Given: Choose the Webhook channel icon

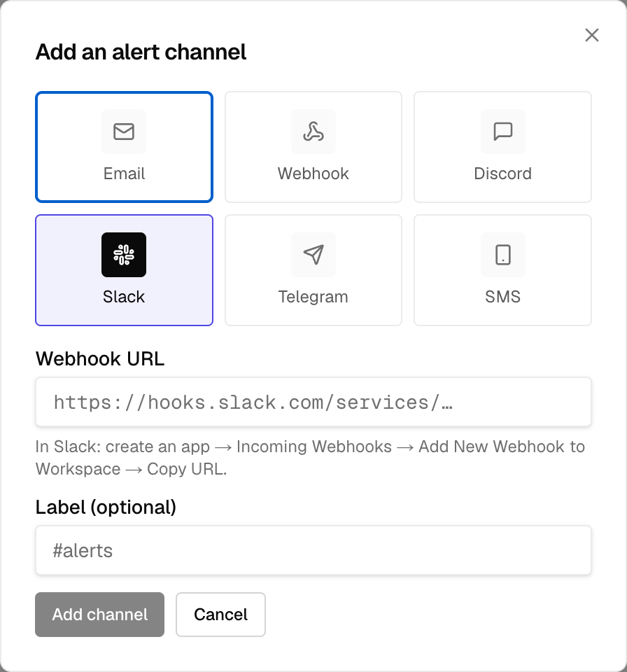Looking at the screenshot, I should (x=313, y=131).
